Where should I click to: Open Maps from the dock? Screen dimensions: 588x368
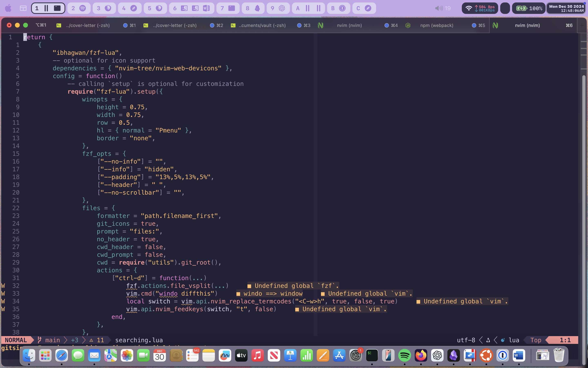click(110, 356)
